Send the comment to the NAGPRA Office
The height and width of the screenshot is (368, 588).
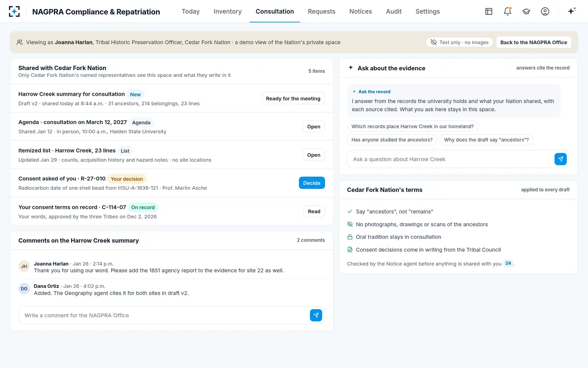(316, 315)
